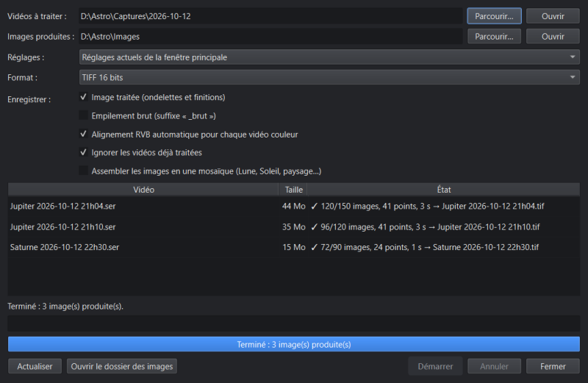Select row Jupiter 2026-10-12 21h10.ser
This screenshot has height=383, width=588.
pyautogui.click(x=293, y=226)
